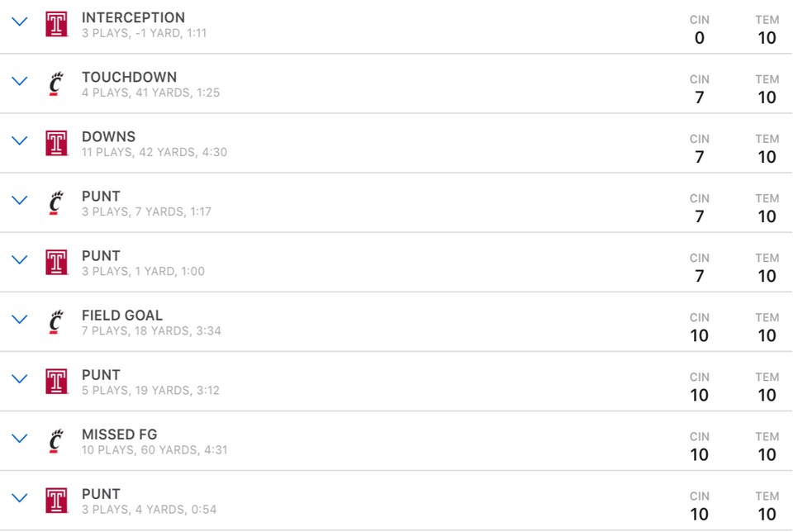Viewport: 798px width, 532px height.
Task: Click Cincinnati logo on Missed FG drive
Action: click(x=56, y=441)
